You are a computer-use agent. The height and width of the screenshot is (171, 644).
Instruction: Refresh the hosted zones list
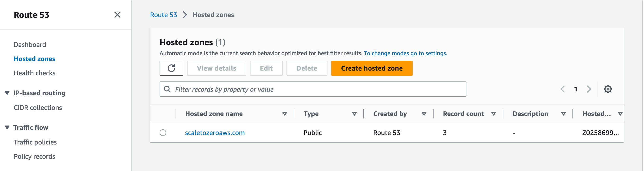[x=171, y=68]
